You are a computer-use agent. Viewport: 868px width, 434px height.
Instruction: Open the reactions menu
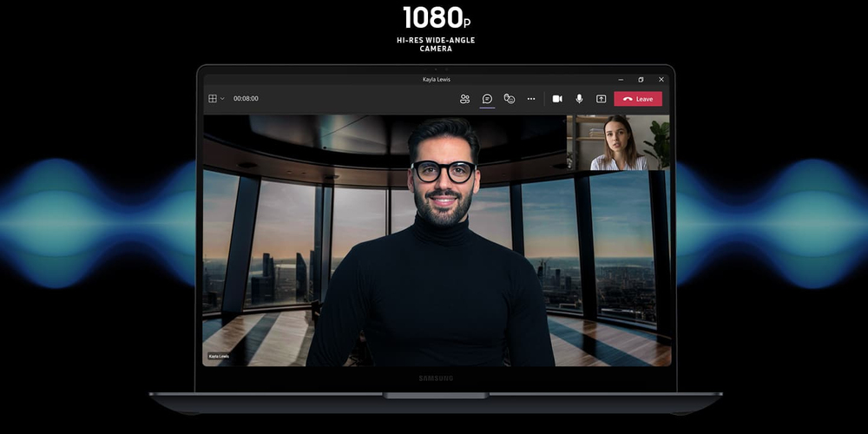(510, 99)
